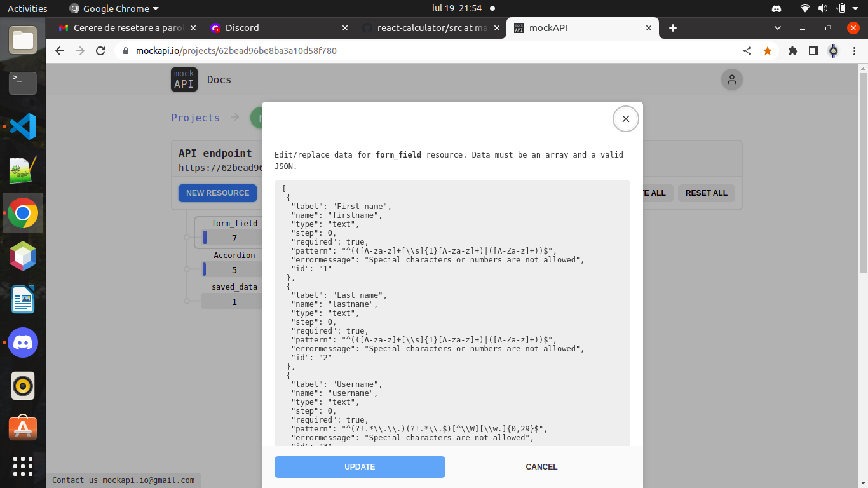
Task: Click the saved_data count bar showing 1
Action: click(x=233, y=302)
